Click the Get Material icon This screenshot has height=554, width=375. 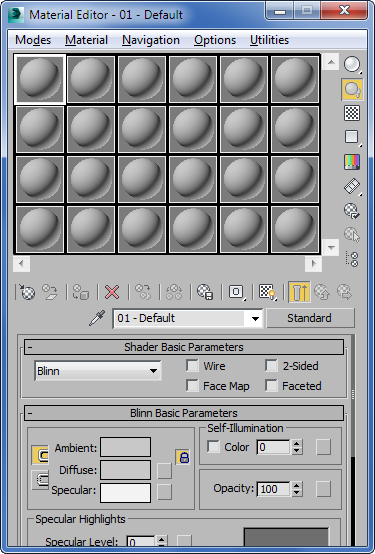[x=27, y=292]
